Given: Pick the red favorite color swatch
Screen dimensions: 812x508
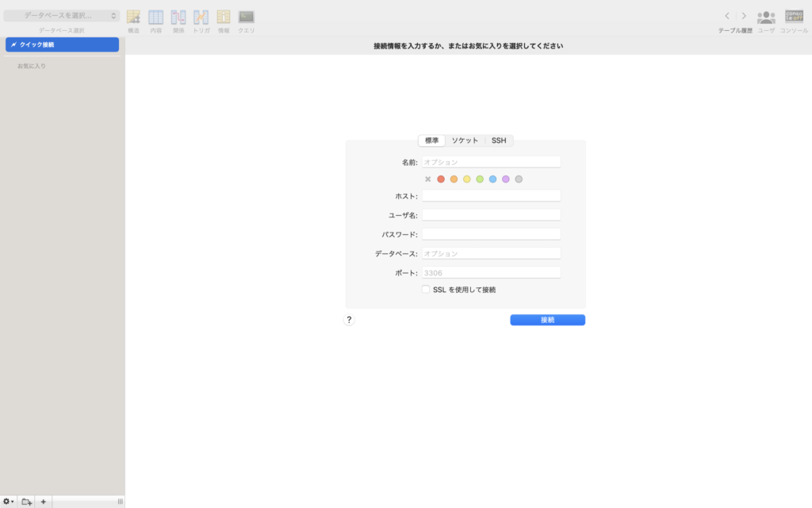Looking at the screenshot, I should click(x=441, y=179).
